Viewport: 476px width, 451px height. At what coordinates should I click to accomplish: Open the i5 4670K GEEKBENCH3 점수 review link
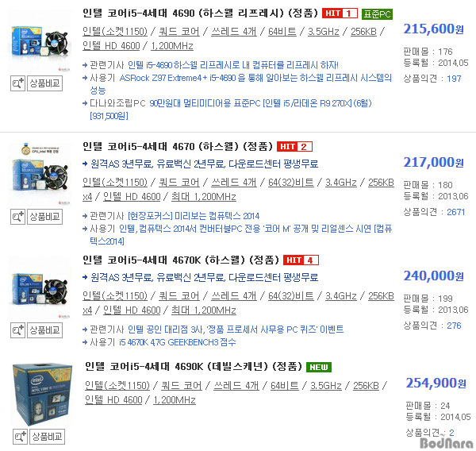[178, 342]
